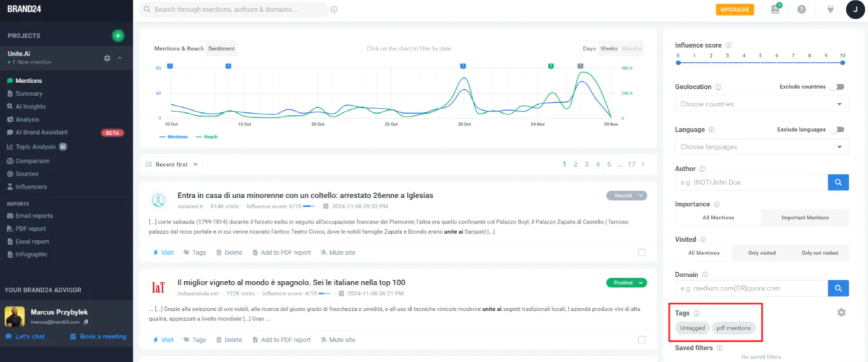Select Important Mentions filter
Viewport: 868px width, 362px height.
(805, 218)
